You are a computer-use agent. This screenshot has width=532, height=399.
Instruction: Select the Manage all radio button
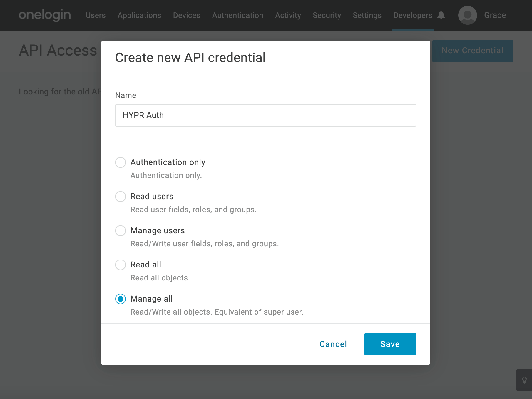121,299
